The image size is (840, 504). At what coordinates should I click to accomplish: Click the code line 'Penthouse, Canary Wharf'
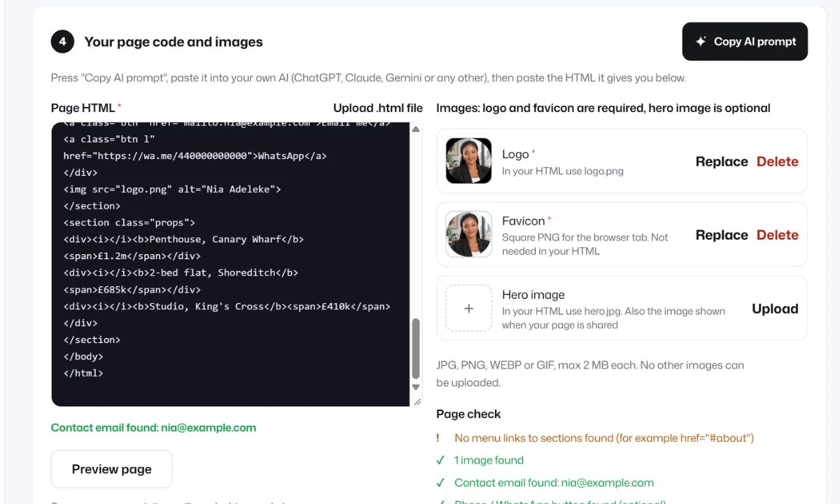click(x=183, y=239)
